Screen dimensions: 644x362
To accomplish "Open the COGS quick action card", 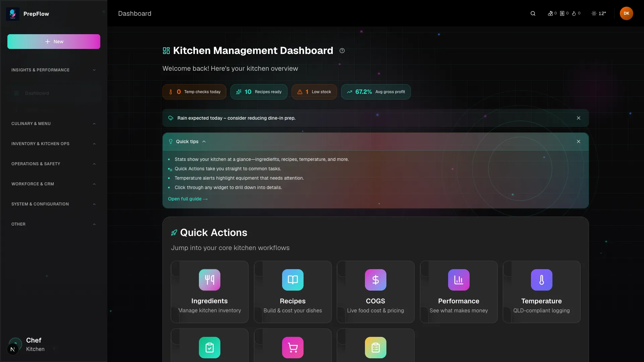I will pyautogui.click(x=376, y=292).
